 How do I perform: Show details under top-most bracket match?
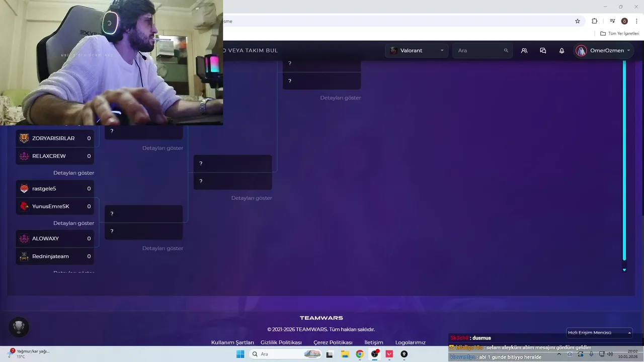[x=341, y=98]
